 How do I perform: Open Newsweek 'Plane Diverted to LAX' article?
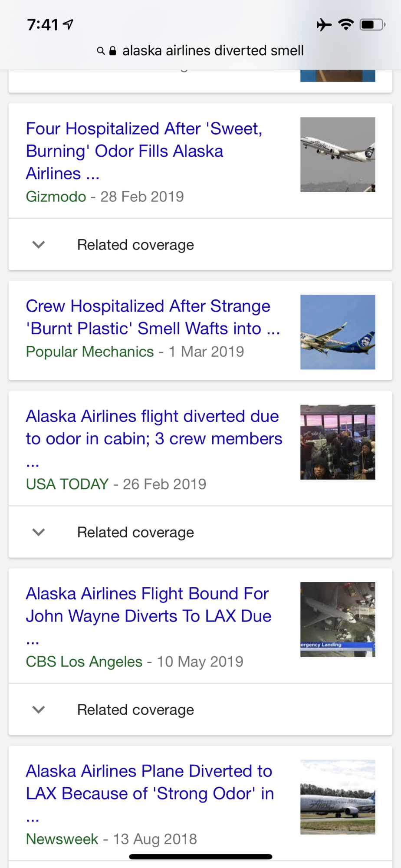150,792
